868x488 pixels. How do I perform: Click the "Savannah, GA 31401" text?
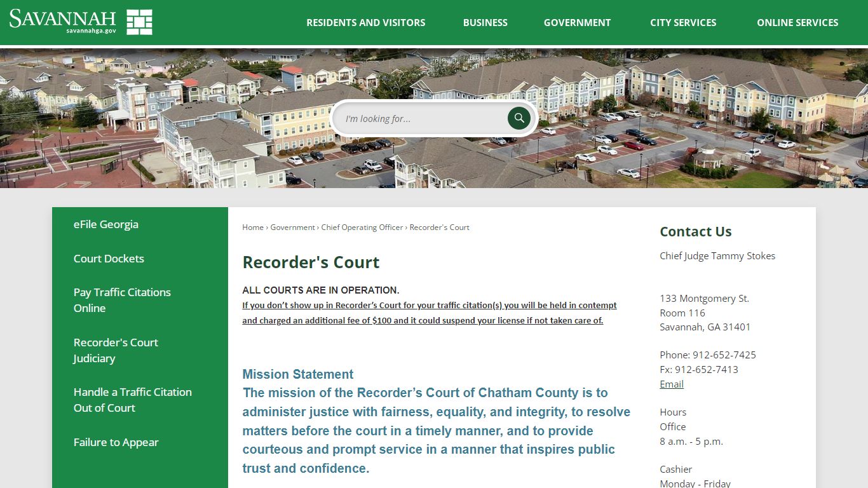pos(705,327)
